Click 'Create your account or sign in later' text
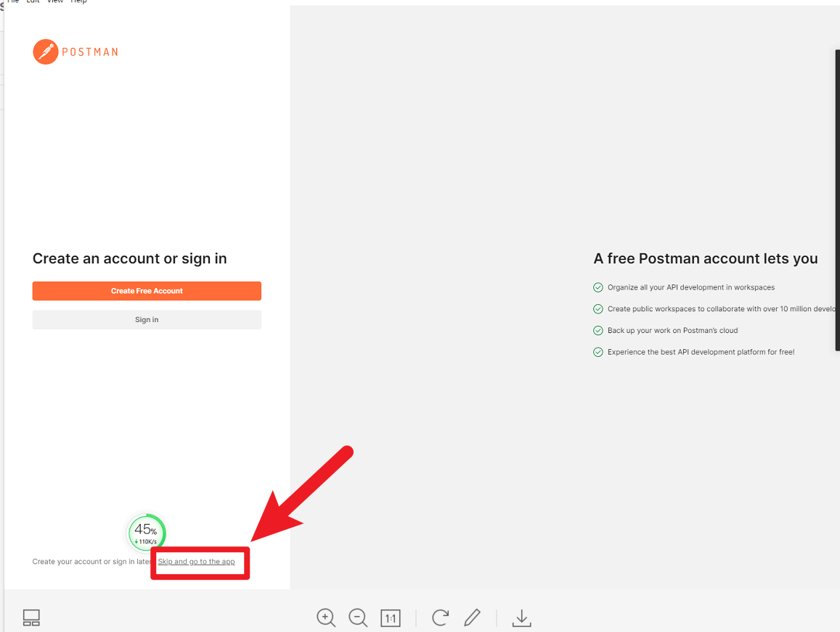Screen dimensions: 840x632 pos(91,562)
